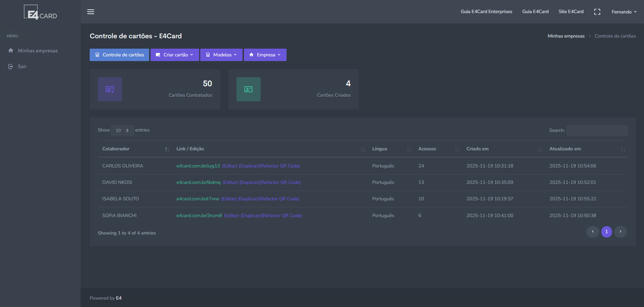Go to next page with the arrow
This screenshot has height=307, width=644.
(620, 232)
